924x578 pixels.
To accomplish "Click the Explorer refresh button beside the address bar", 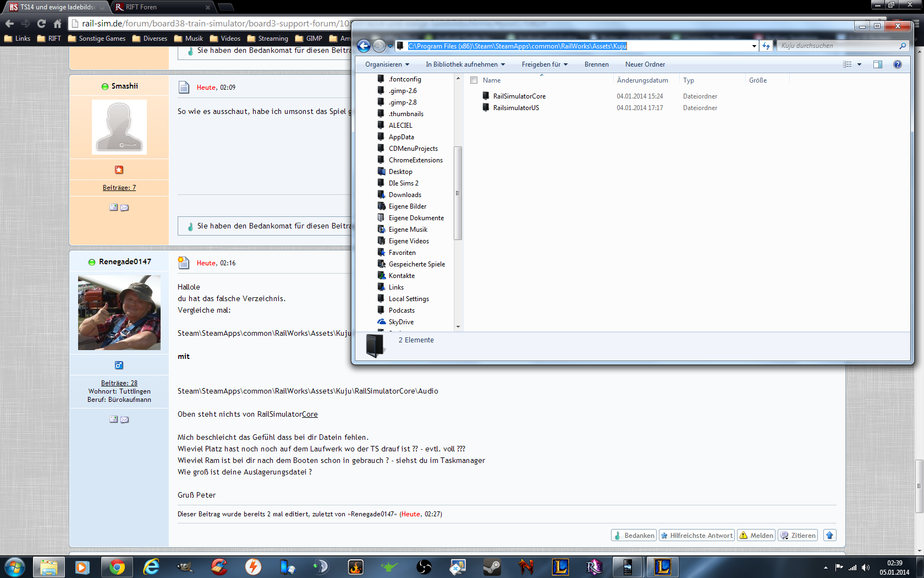I will pos(766,46).
